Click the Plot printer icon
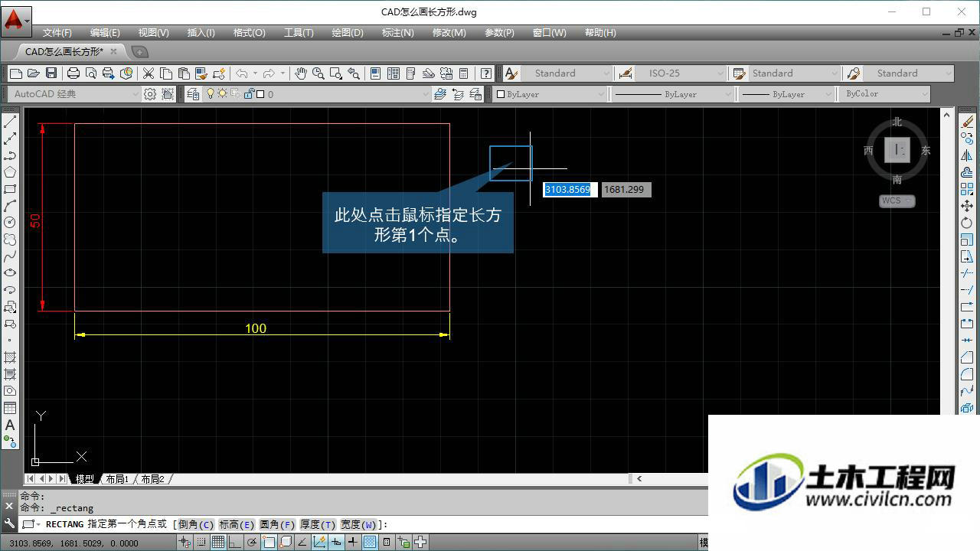The image size is (980, 551). (x=73, y=73)
